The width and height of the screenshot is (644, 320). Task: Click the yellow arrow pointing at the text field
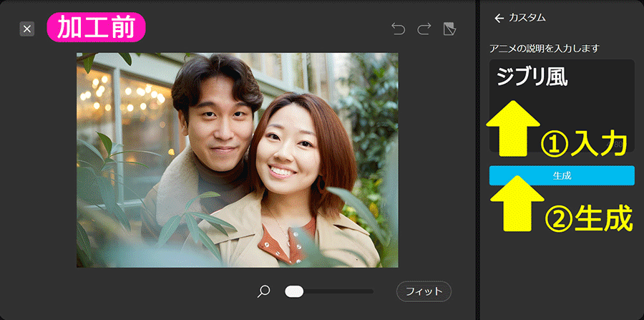click(x=513, y=125)
